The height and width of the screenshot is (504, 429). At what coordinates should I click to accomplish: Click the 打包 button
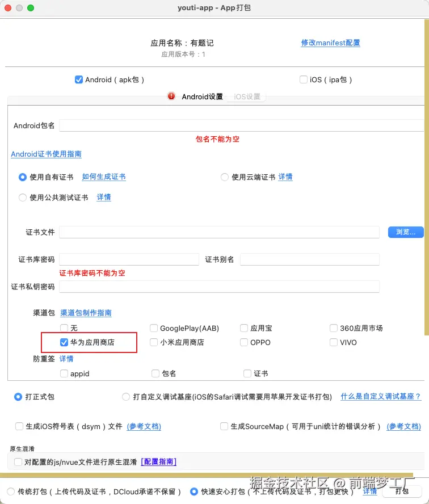pos(402,491)
